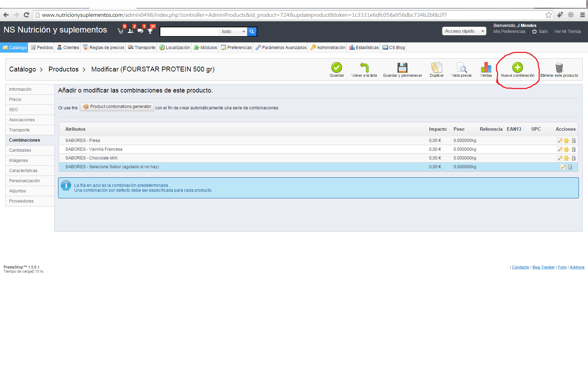Edit the SABORES - Vainilla Francesa combination
This screenshot has height=368, width=588.
click(560, 149)
